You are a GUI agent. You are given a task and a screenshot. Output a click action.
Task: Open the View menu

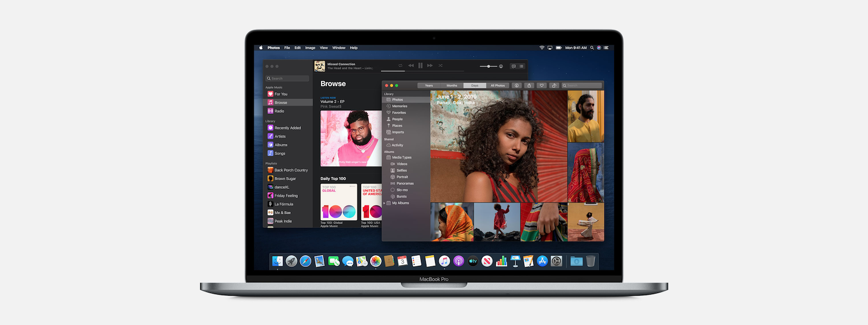click(x=324, y=48)
